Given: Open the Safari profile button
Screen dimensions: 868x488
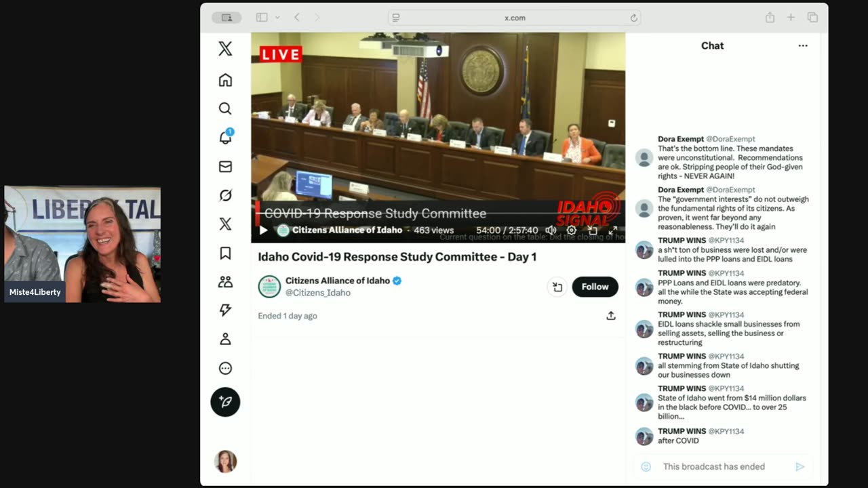Looking at the screenshot, I should point(226,18).
